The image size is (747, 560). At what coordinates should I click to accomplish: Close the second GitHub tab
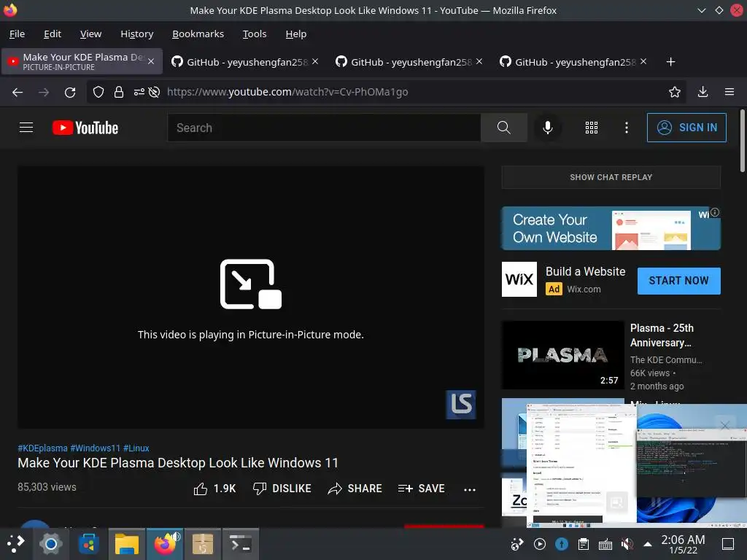pos(479,61)
